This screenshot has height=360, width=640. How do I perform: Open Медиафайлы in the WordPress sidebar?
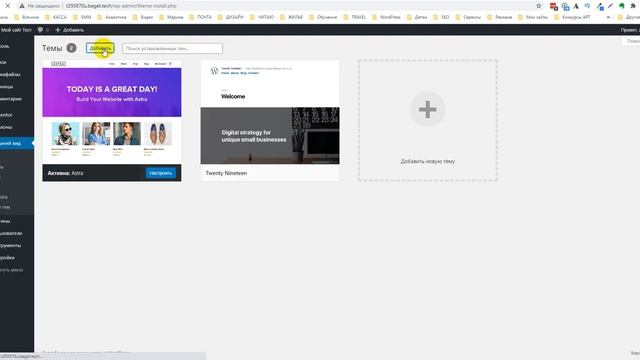17,74
